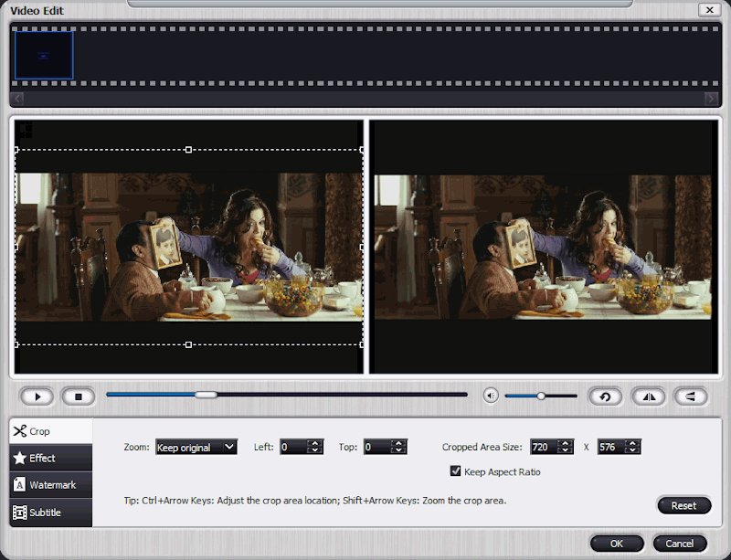Screen dimensions: 731x560
Task: Decrease the cropped area height
Action: (632, 451)
